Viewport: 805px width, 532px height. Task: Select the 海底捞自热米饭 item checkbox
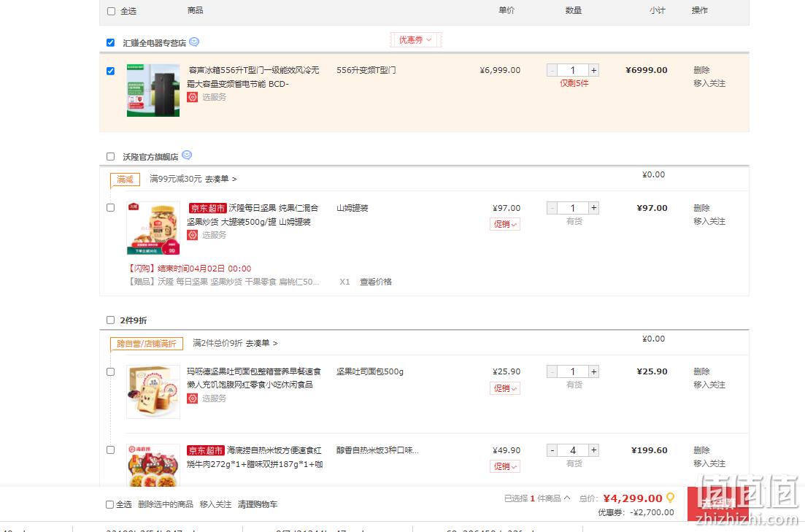coord(110,450)
